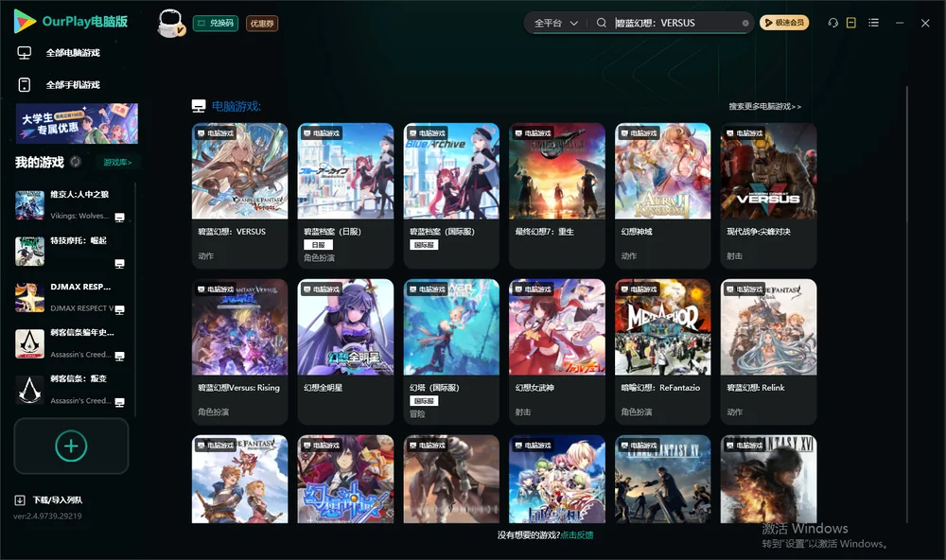946x560 pixels.
Task: Select the 幻想女武神 game card
Action: pos(557,352)
